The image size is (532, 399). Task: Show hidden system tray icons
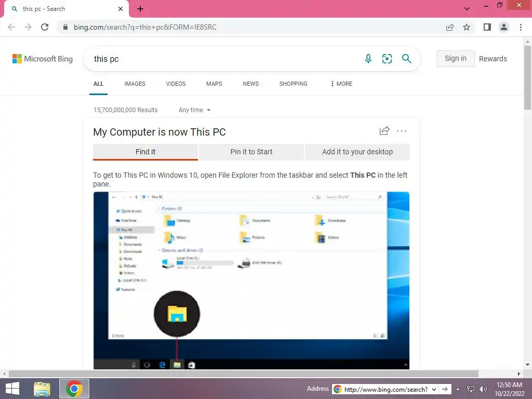[x=458, y=389]
